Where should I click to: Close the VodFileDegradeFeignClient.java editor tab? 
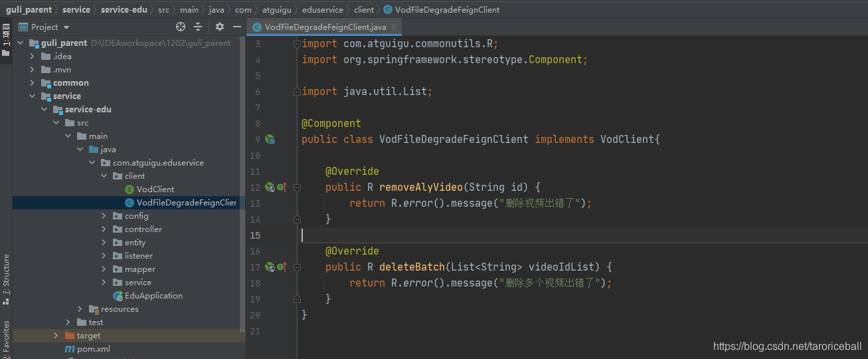click(394, 27)
